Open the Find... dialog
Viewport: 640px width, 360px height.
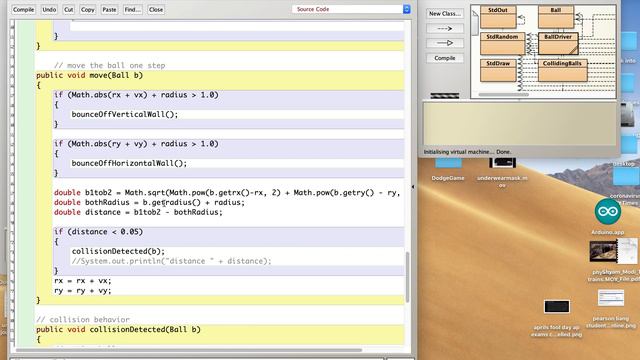(132, 9)
